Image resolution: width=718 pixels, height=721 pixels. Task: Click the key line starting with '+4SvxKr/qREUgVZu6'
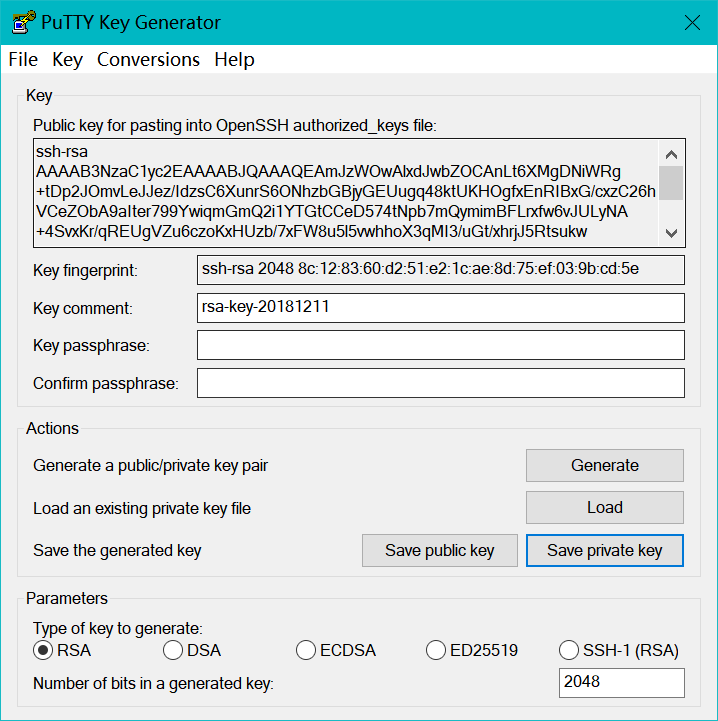311,231
